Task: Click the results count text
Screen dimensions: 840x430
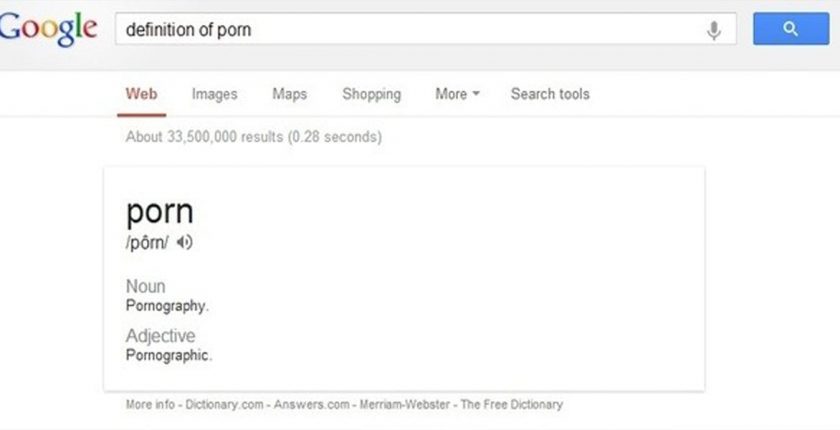Action: 253,137
